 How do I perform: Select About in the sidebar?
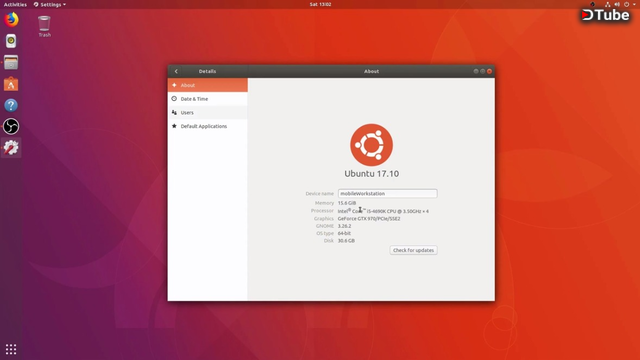point(207,85)
